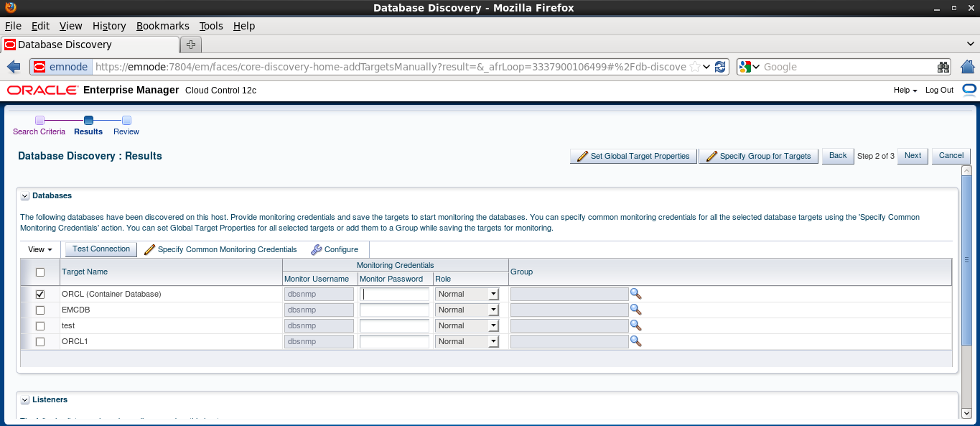980x426 pixels.
Task: Collapse the Databases section
Action: [25, 195]
